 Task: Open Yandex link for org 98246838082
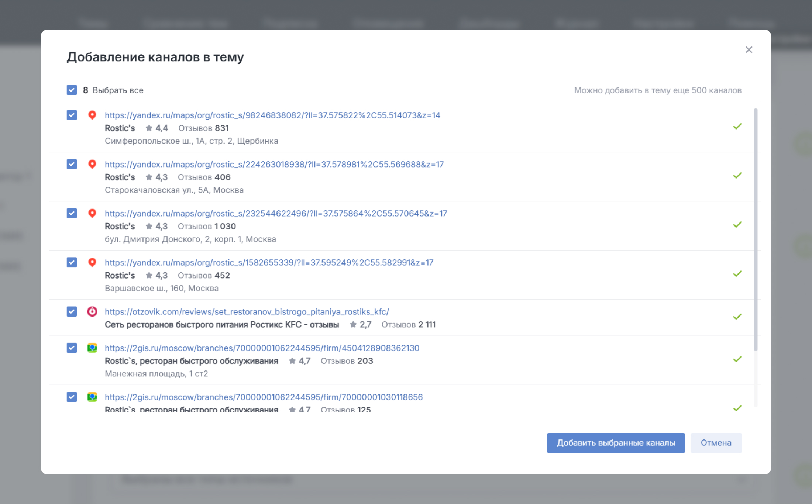pyautogui.click(x=272, y=115)
